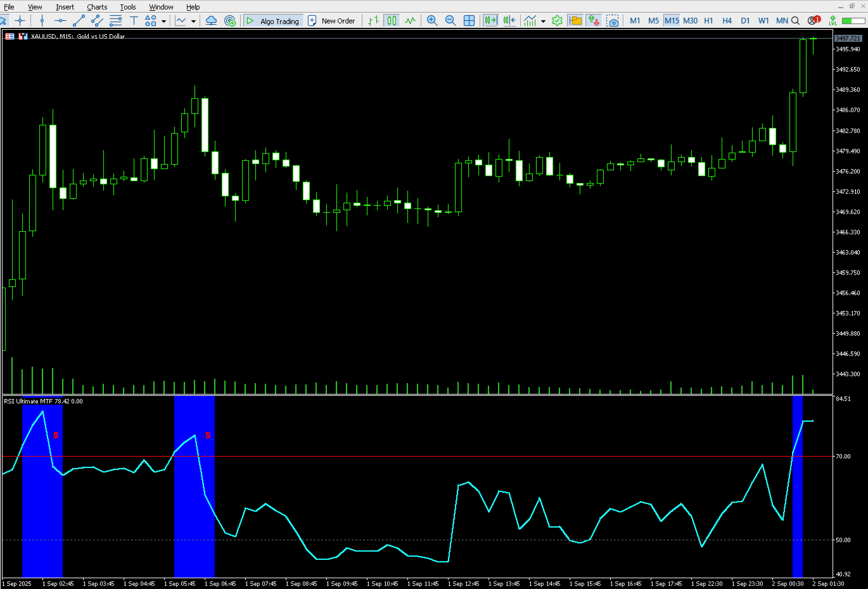Open the green MQL5 market badge icon
The height and width of the screenshot is (589, 868).
(557, 21)
